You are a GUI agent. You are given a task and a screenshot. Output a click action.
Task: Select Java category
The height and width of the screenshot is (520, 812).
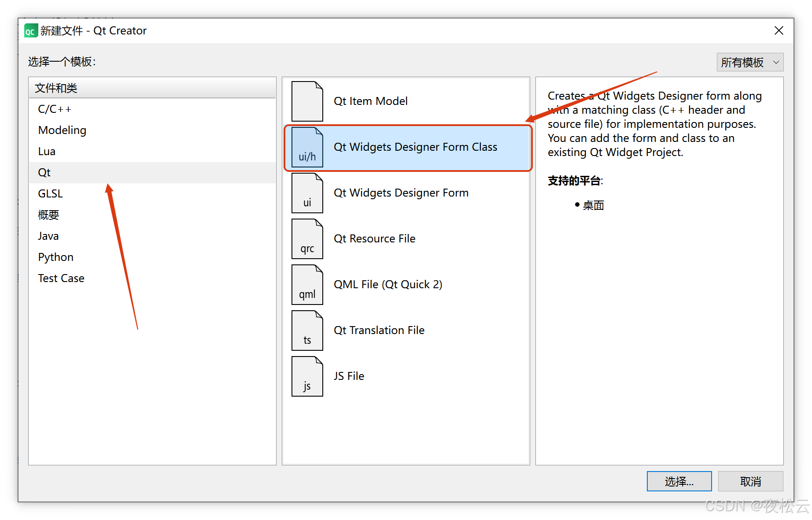pos(152,236)
